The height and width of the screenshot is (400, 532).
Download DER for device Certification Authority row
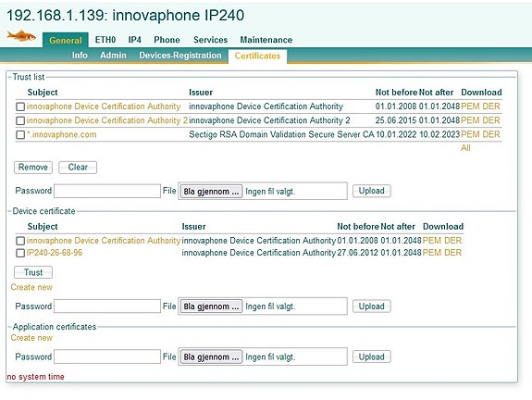[x=453, y=241]
